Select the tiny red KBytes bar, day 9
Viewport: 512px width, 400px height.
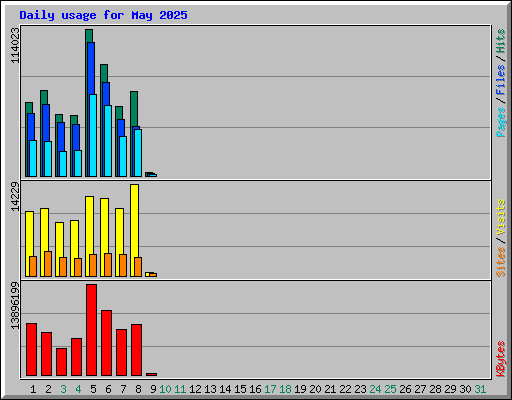coord(151,374)
